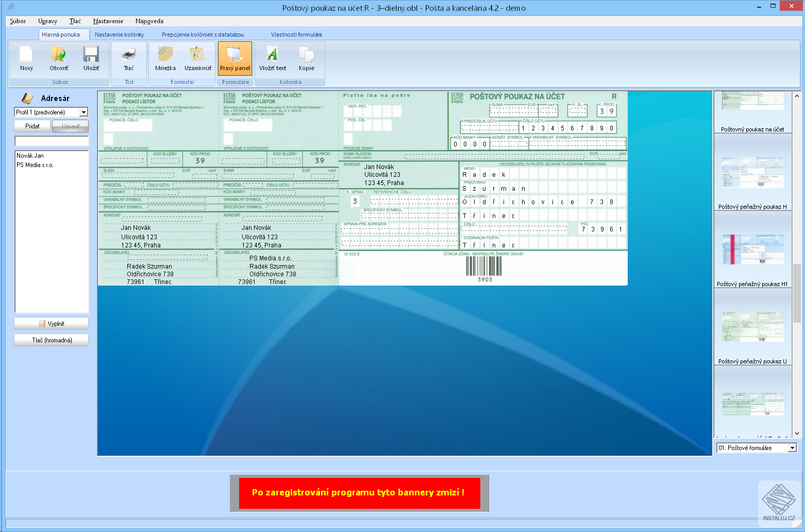Click the 12 353 E code on the form
The width and height of the screenshot is (805, 532).
(x=351, y=254)
